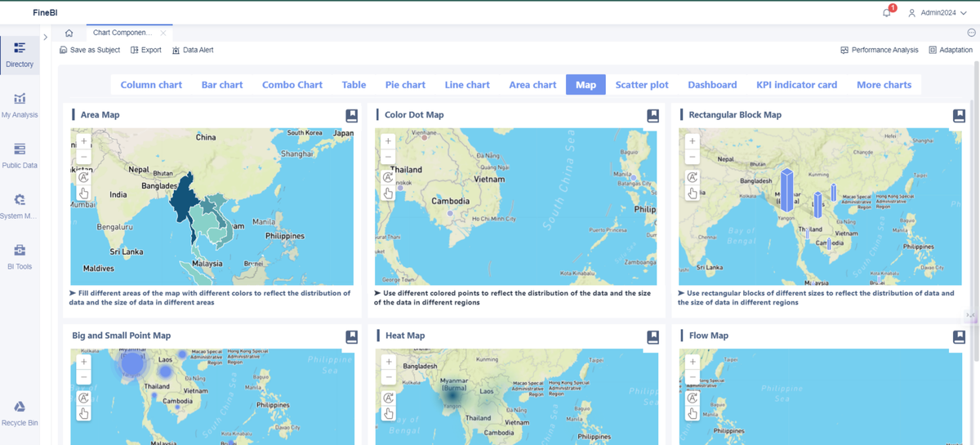Click the Adaptation button
Viewport: 980px width, 445px height.
pyautogui.click(x=951, y=50)
